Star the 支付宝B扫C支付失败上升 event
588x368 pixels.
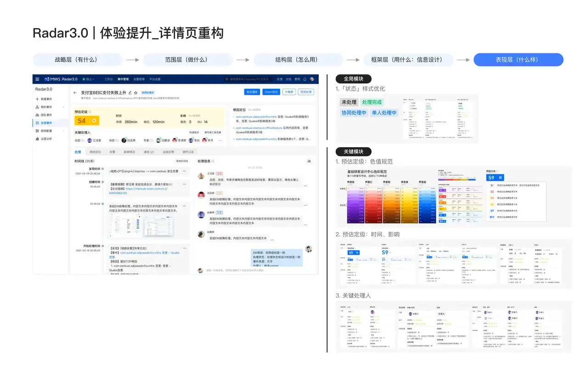coord(136,92)
